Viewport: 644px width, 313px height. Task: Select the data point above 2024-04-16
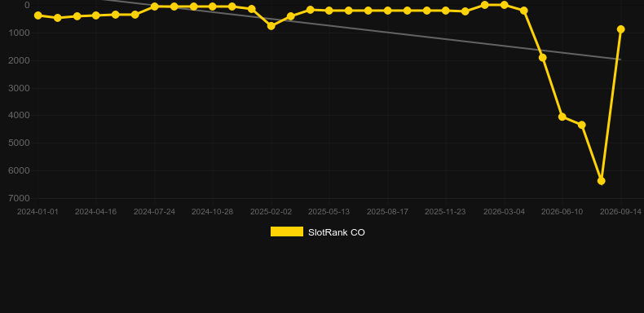[x=96, y=15]
